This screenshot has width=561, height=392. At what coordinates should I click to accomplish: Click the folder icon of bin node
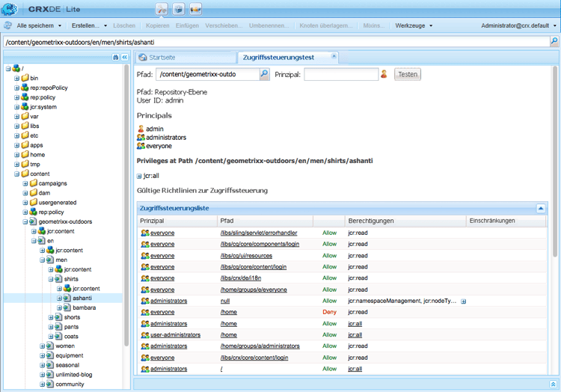tap(25, 78)
